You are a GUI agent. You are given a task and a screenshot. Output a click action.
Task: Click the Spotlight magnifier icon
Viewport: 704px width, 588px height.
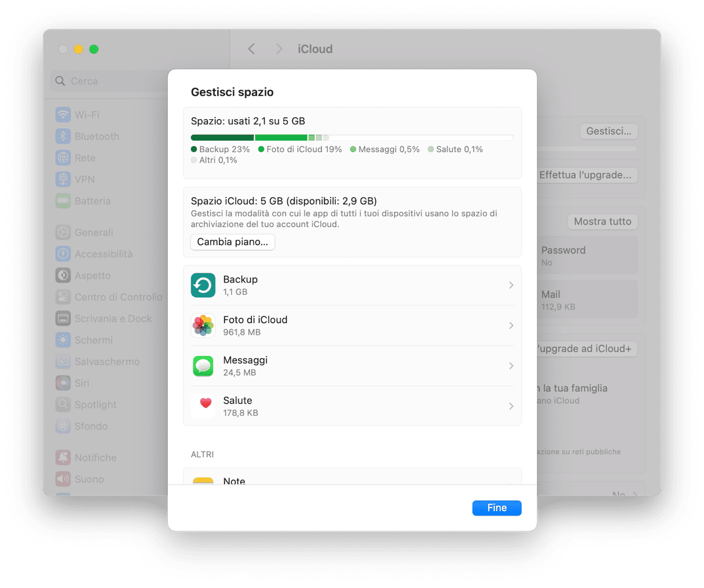coord(63,405)
